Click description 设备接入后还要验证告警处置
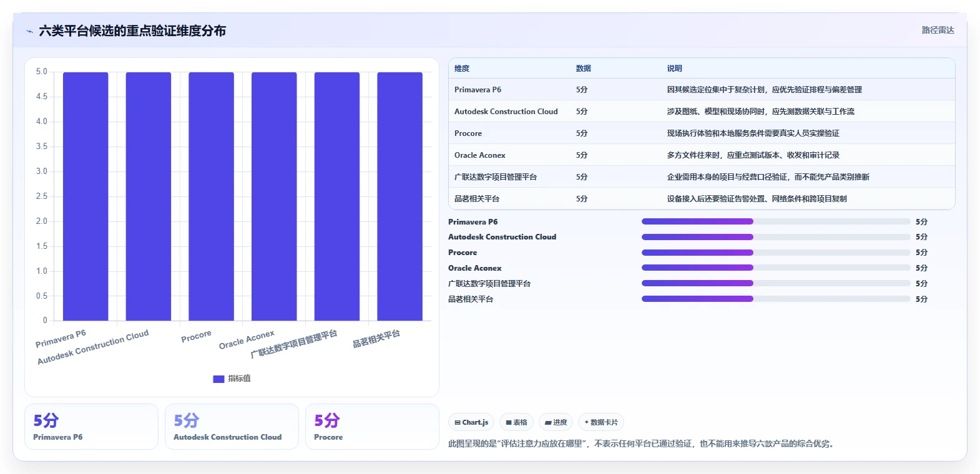 (x=757, y=199)
